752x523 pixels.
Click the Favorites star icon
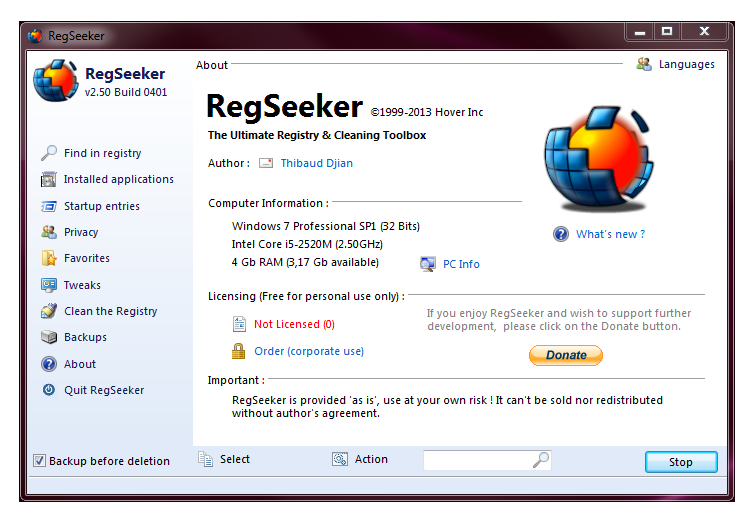click(48, 258)
